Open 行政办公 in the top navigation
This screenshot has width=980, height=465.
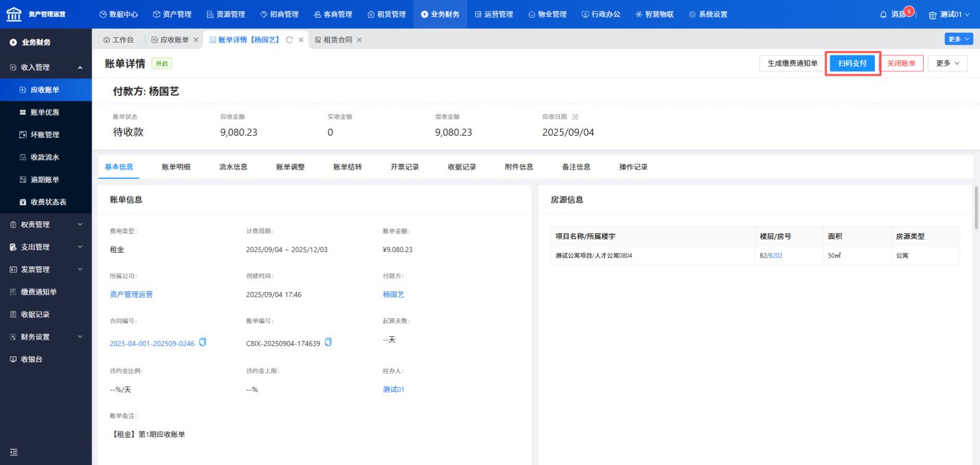[601, 14]
